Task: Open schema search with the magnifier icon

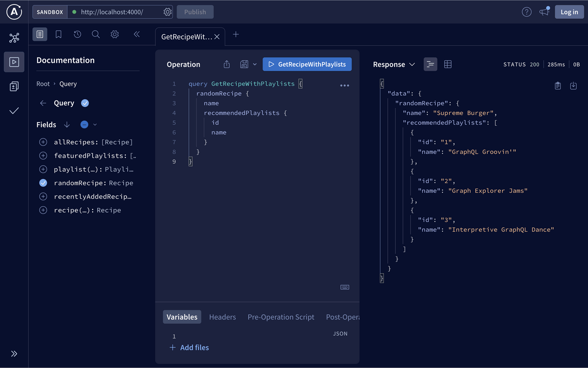Action: [96, 34]
